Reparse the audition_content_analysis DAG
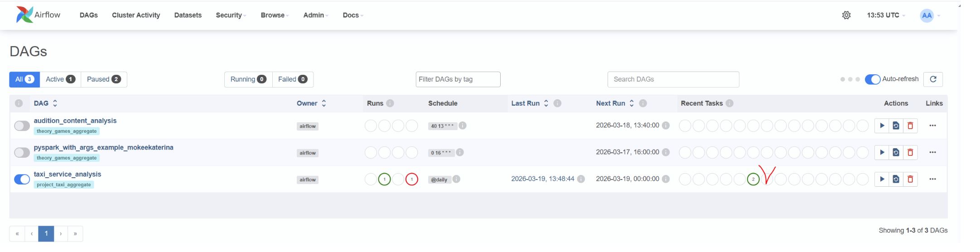This screenshot has height=252, width=980. click(x=896, y=126)
